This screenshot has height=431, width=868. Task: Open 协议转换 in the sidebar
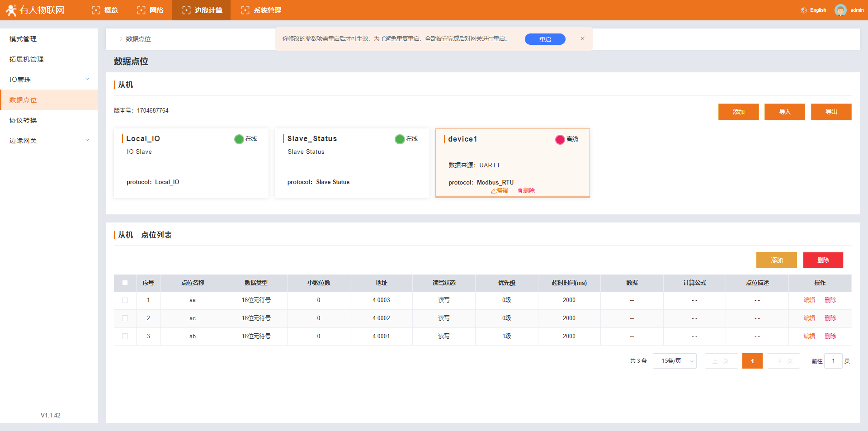point(24,120)
